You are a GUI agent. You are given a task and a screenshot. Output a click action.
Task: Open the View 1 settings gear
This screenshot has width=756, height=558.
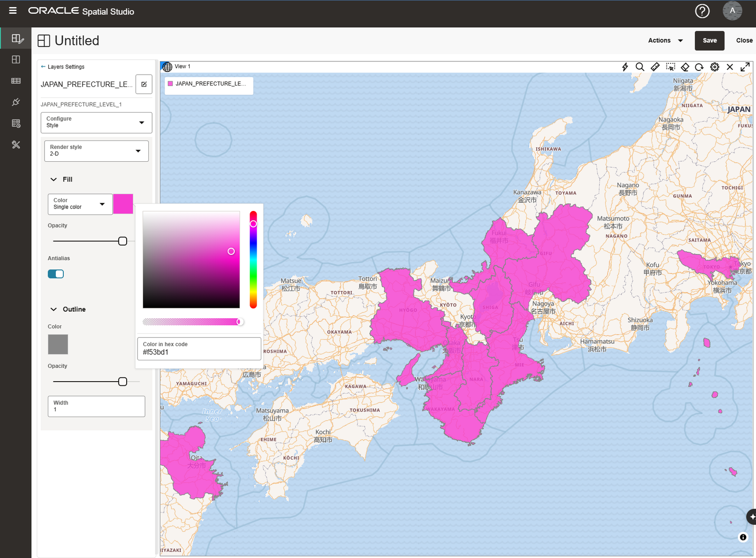point(714,67)
